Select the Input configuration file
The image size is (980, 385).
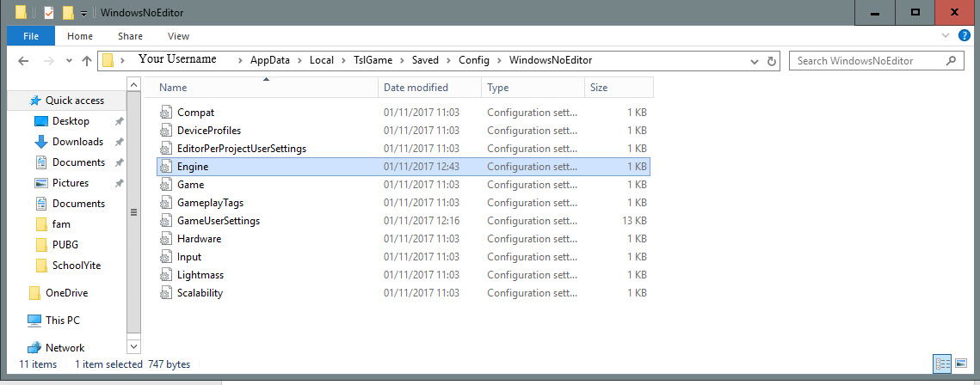coord(404,256)
